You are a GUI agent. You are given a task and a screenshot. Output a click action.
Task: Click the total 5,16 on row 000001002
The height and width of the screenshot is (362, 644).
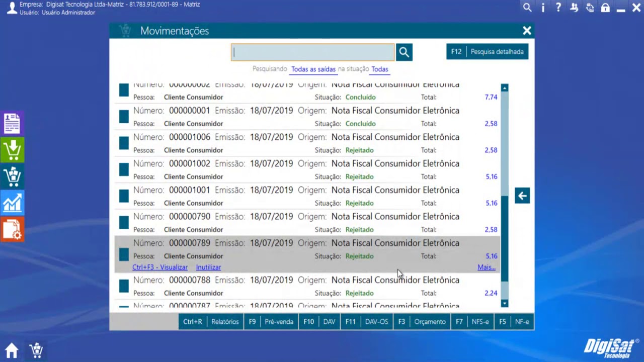point(491,176)
